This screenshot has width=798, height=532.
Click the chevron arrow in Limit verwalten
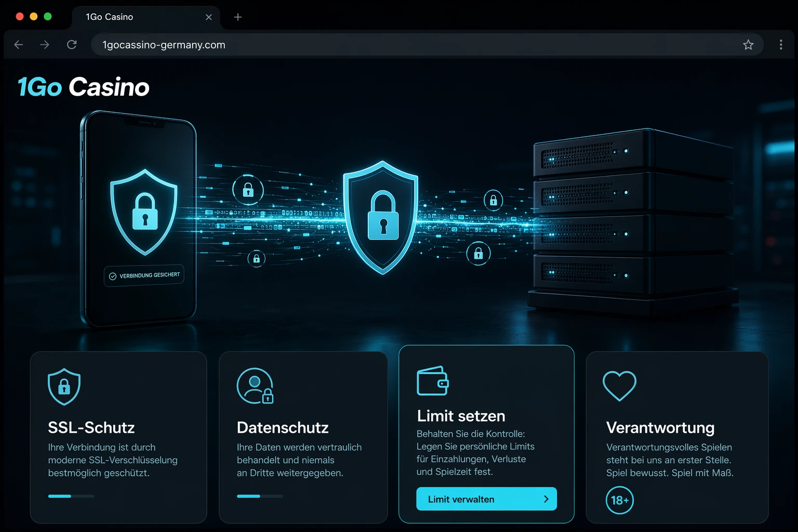click(546, 499)
